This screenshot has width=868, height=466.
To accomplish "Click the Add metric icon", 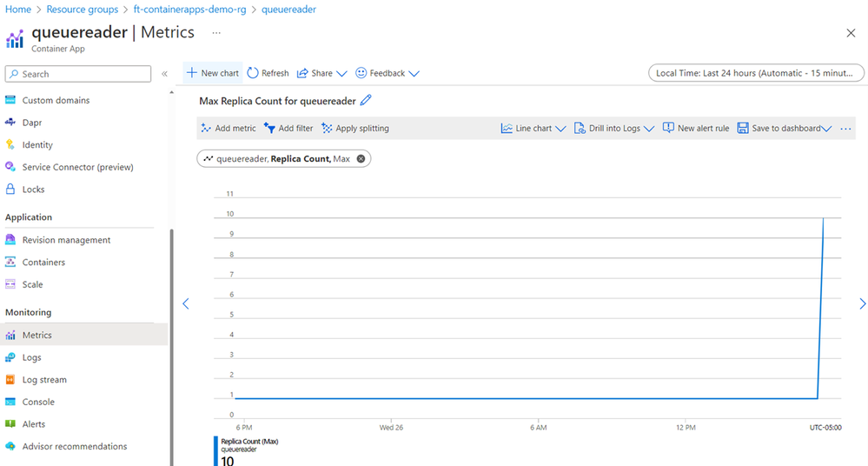I will tap(206, 128).
